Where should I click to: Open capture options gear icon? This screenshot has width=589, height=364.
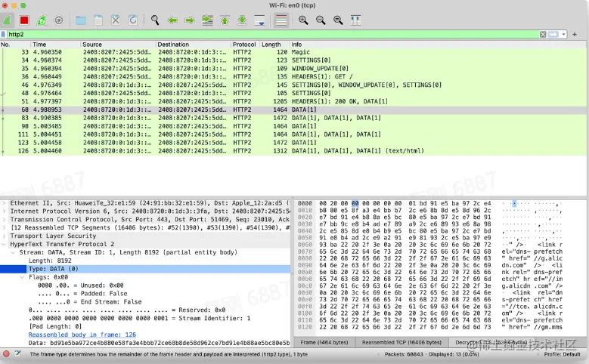[59, 20]
